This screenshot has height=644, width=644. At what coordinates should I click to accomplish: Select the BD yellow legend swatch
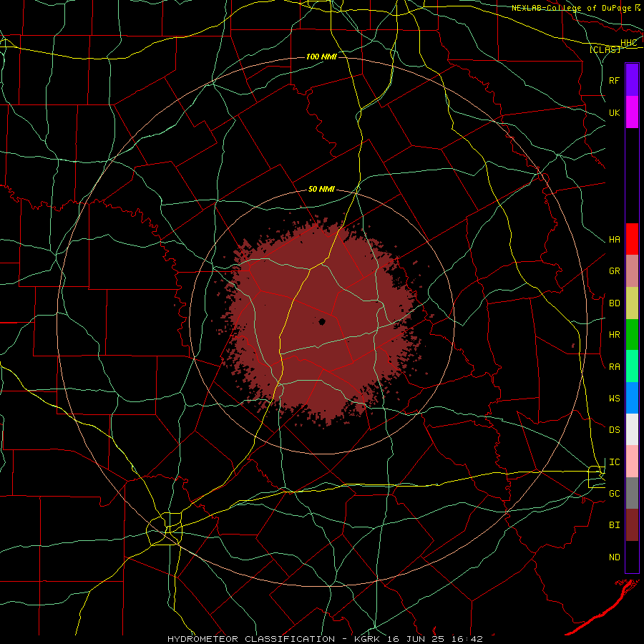point(632,303)
